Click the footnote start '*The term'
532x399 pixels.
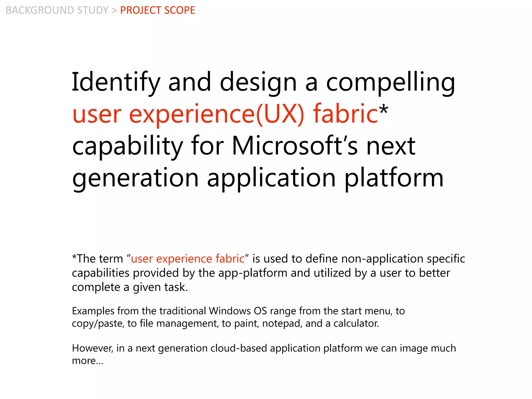(97, 259)
